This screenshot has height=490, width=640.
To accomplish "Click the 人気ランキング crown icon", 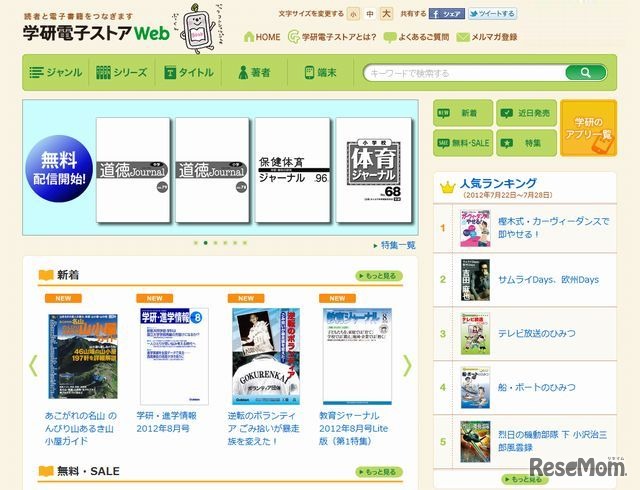I will [447, 187].
